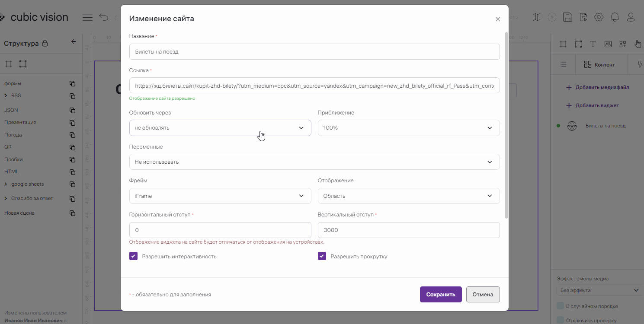
Task: Enable the В случайном порядке checkbox
Action: (x=561, y=306)
